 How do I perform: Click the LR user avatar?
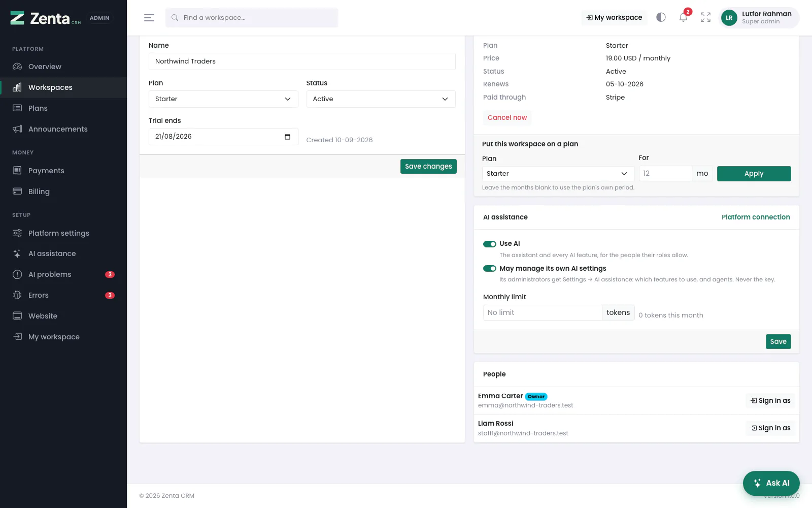(729, 18)
